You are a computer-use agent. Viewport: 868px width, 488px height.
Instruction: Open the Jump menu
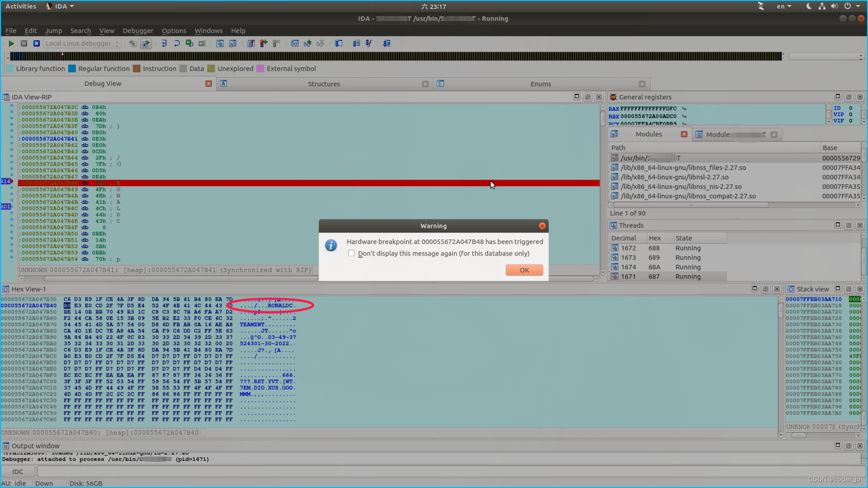54,31
